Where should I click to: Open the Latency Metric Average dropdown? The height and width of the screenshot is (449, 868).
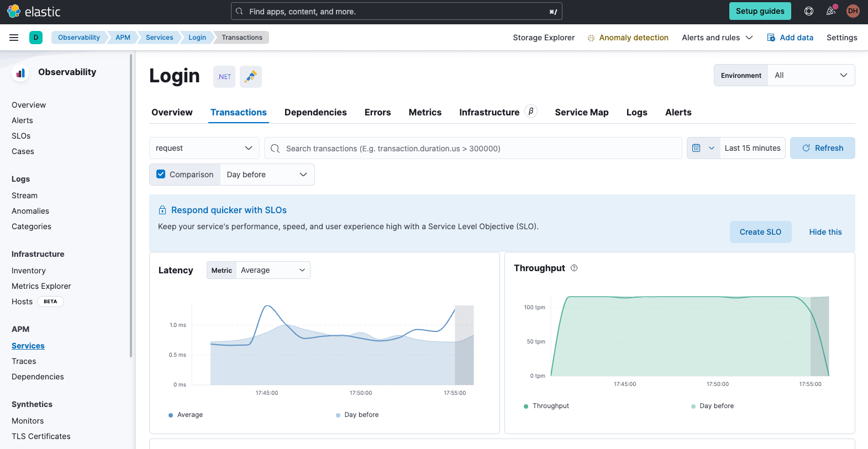click(x=272, y=270)
